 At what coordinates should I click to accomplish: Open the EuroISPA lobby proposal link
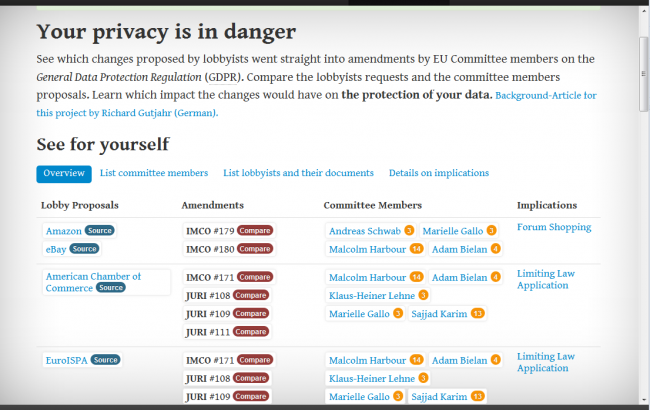pos(67,360)
